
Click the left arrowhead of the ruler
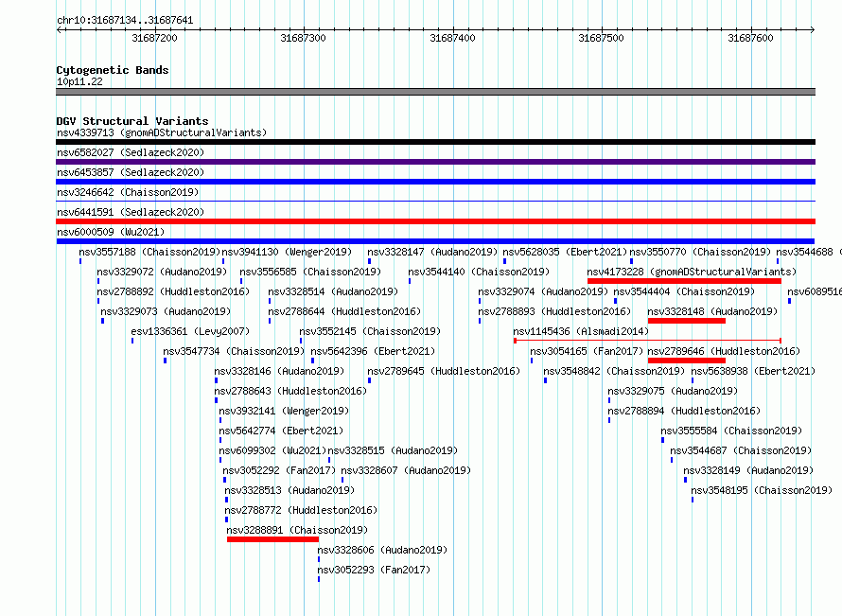point(60,29)
